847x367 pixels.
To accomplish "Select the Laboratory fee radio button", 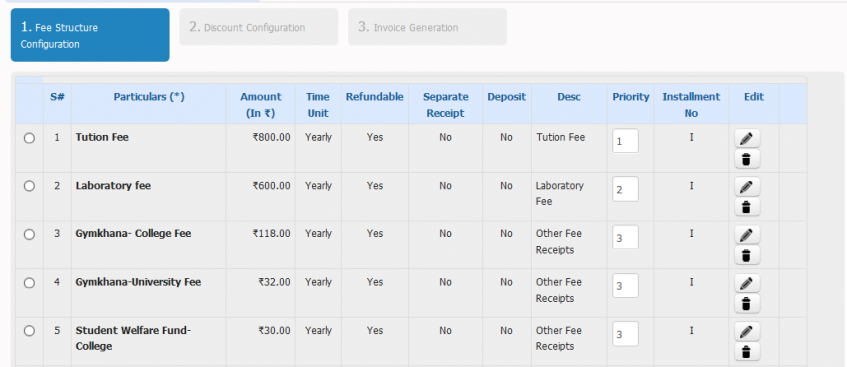I will (29, 186).
